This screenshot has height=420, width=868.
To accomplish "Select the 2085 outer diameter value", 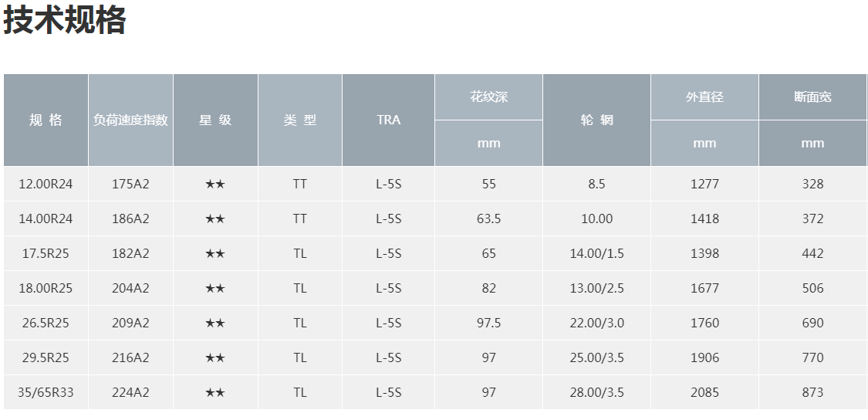I will (x=704, y=392).
